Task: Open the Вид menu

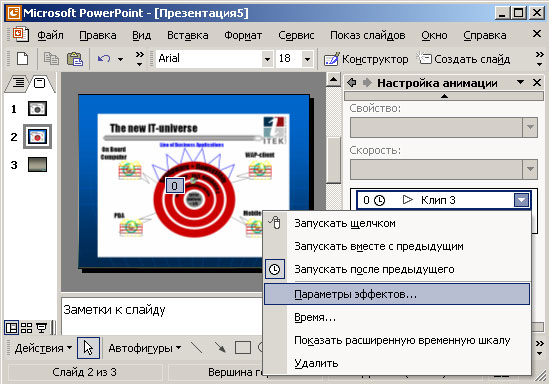Action: [x=141, y=35]
